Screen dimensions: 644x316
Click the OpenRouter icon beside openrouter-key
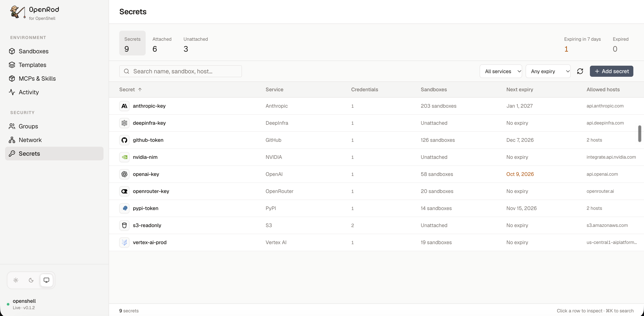coord(124,191)
